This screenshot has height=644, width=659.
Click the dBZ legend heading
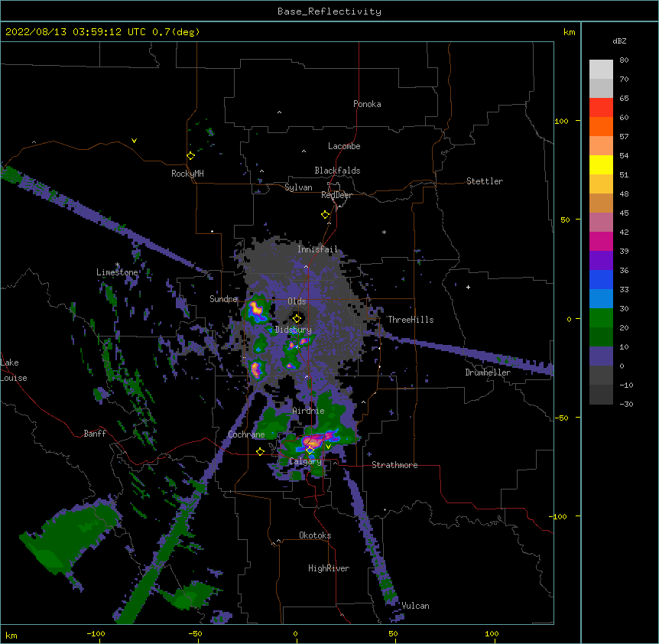point(619,41)
